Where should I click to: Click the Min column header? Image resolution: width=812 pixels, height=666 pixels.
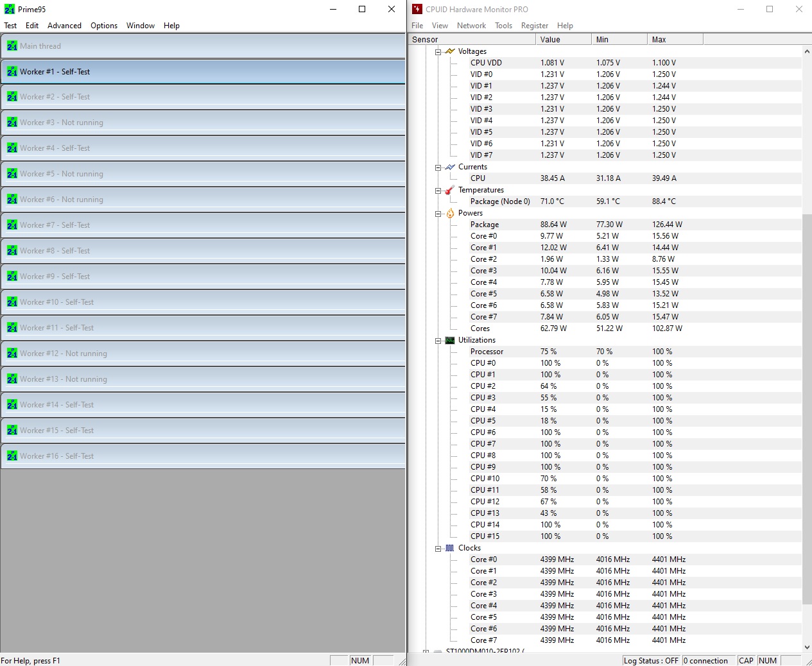pyautogui.click(x=619, y=39)
